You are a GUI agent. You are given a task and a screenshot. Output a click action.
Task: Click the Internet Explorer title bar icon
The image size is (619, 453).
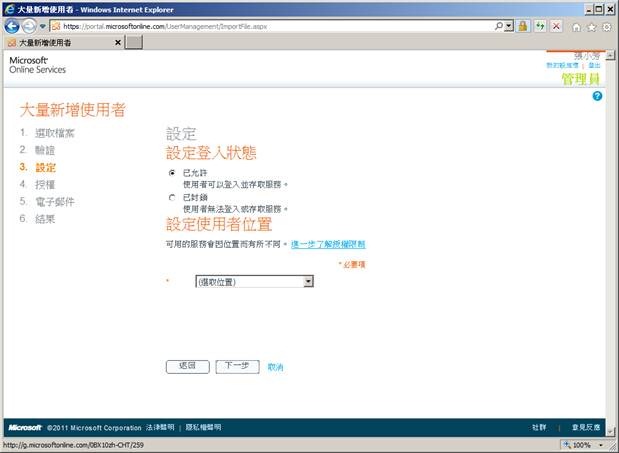(9, 9)
